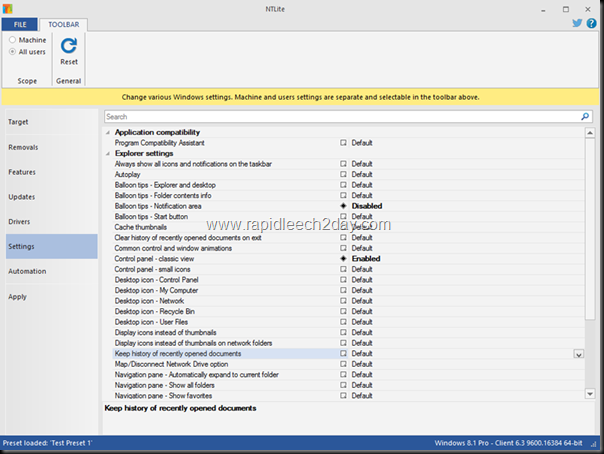604x454 pixels.
Task: Open the Apply page in sidebar
Action: coord(52,297)
